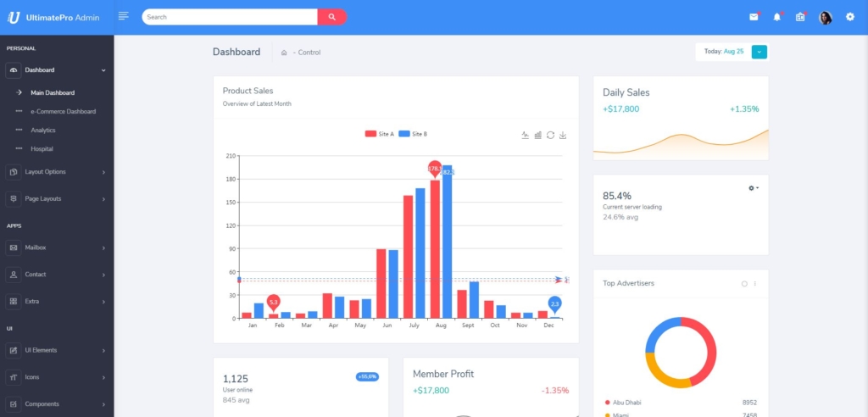Click inside the Search input field
The height and width of the screenshot is (417, 868).
[x=229, y=17]
